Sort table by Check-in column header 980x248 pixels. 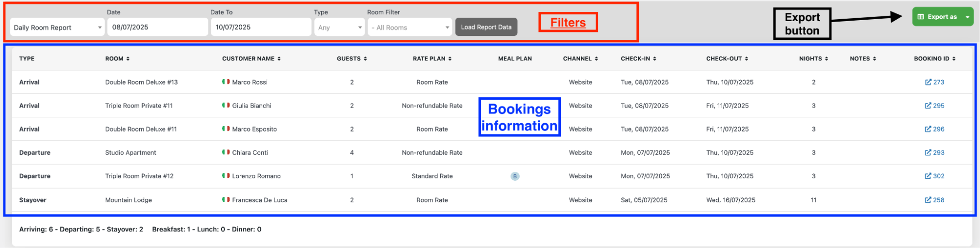pos(638,58)
